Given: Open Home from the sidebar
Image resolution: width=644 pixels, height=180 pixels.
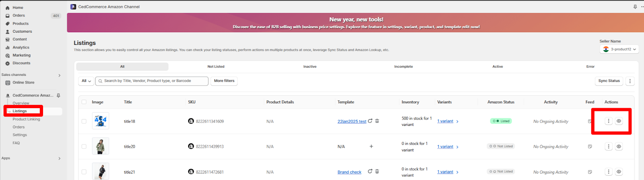Looking at the screenshot, I should pyautogui.click(x=18, y=8).
